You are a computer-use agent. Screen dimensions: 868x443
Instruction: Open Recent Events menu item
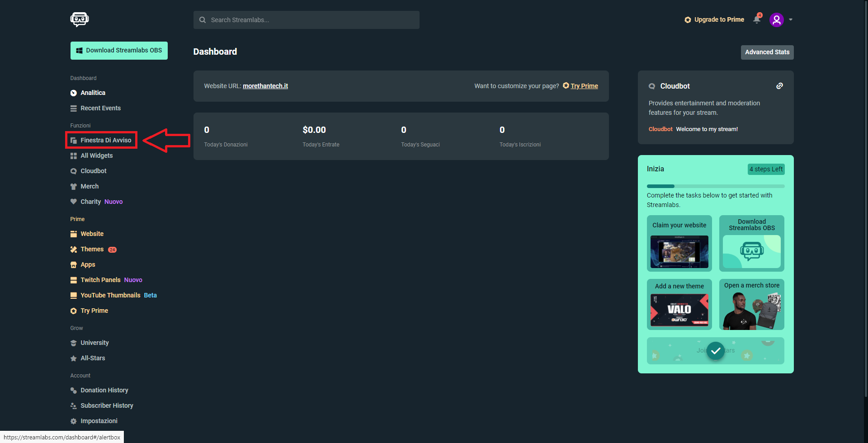[100, 108]
